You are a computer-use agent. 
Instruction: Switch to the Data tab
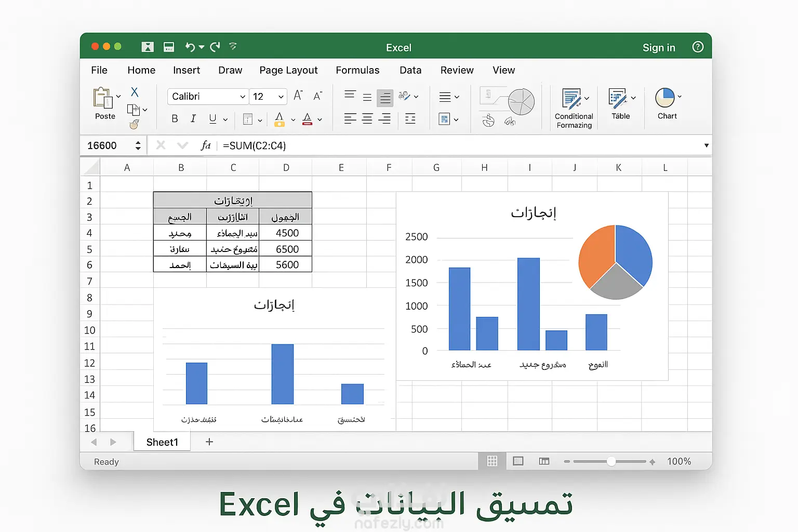click(410, 70)
